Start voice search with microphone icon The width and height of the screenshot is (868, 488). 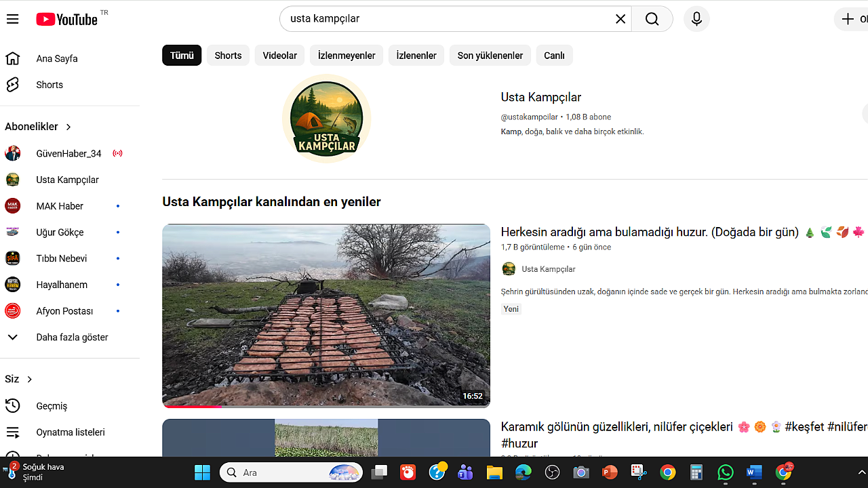click(696, 19)
